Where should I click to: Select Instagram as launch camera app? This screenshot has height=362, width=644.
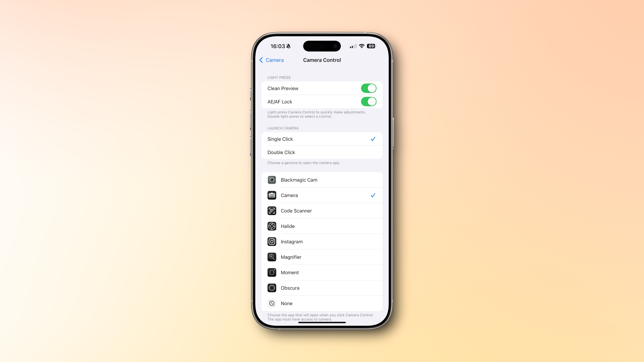[x=322, y=241]
